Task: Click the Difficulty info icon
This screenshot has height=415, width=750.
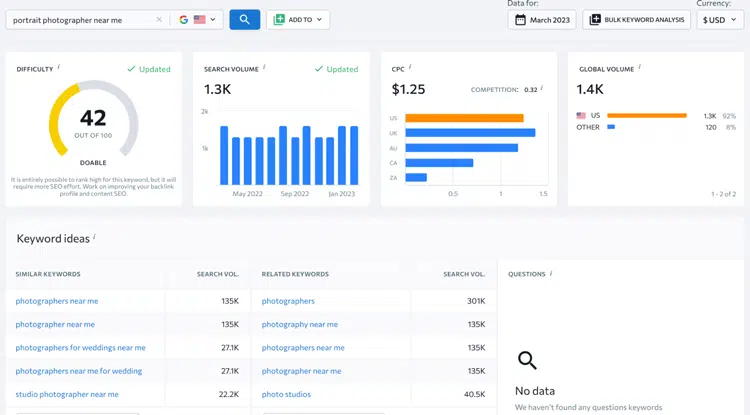Action: (59, 67)
